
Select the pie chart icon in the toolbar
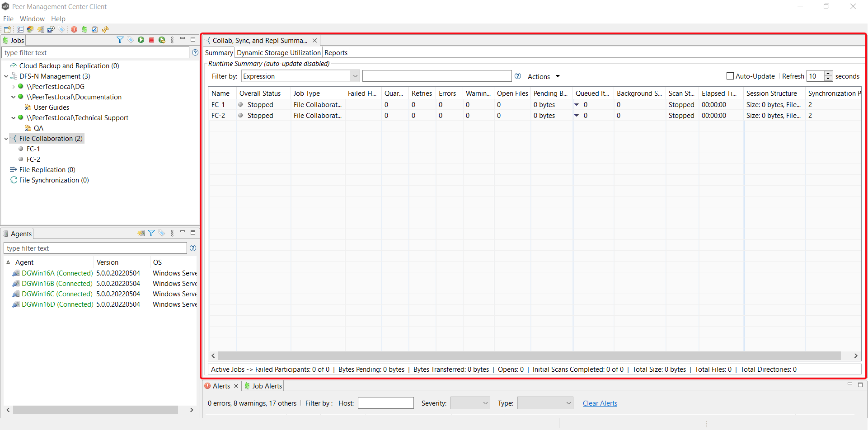(30, 29)
